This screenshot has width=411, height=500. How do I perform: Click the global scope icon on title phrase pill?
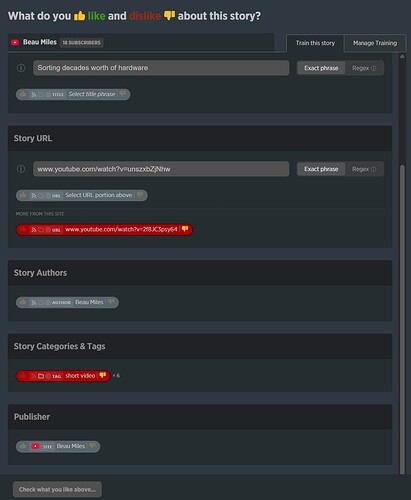click(48, 95)
